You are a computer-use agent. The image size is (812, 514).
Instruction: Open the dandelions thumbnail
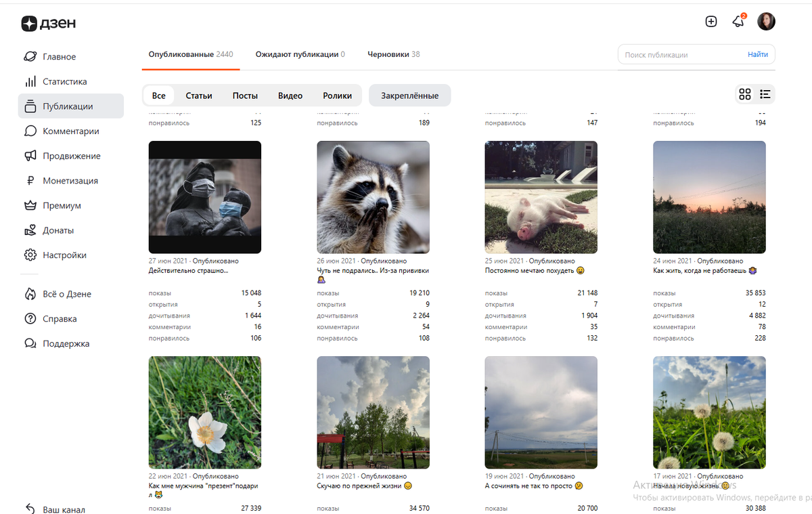(709, 412)
